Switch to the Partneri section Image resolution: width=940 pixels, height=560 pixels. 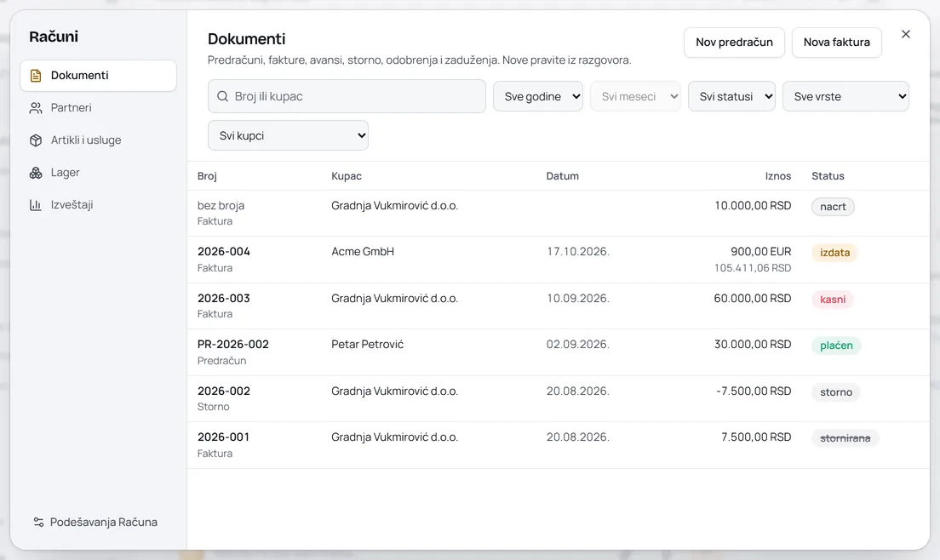98,108
